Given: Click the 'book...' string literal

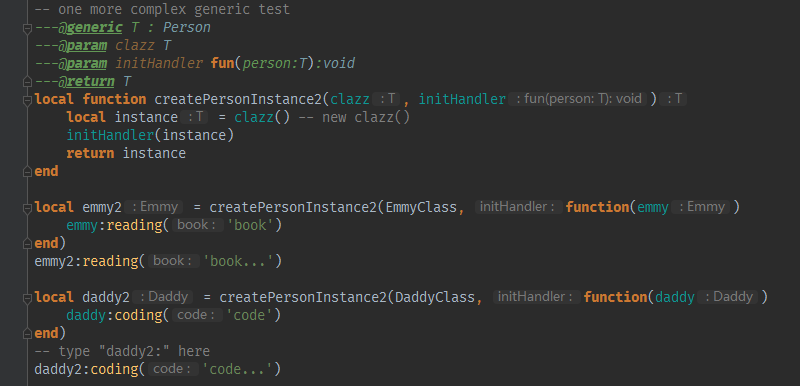Looking at the screenshot, I should coord(239,261).
